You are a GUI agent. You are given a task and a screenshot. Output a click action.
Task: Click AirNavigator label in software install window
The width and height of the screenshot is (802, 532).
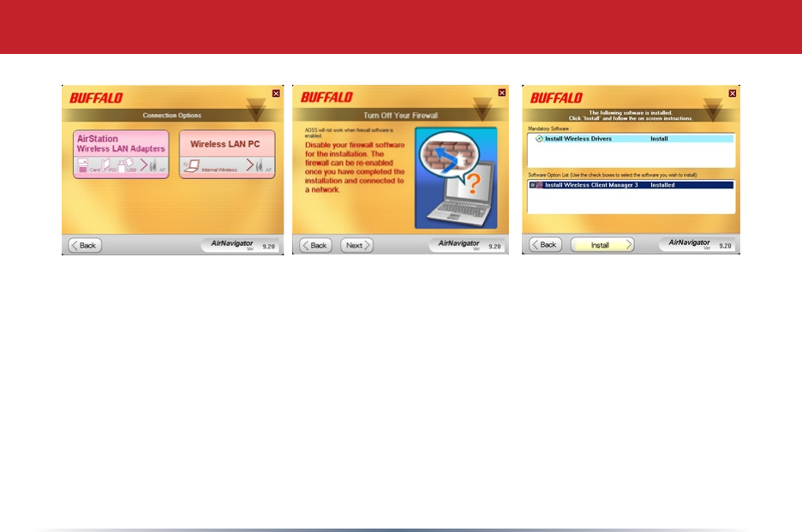[689, 242]
